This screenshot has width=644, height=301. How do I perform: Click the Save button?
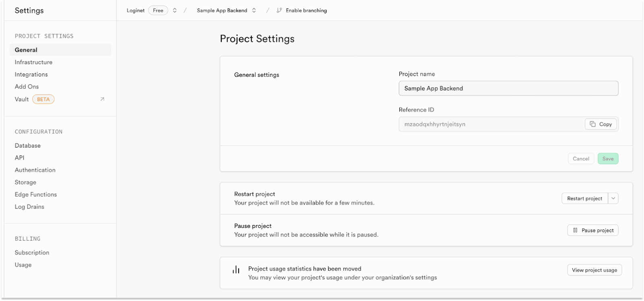[x=608, y=159]
